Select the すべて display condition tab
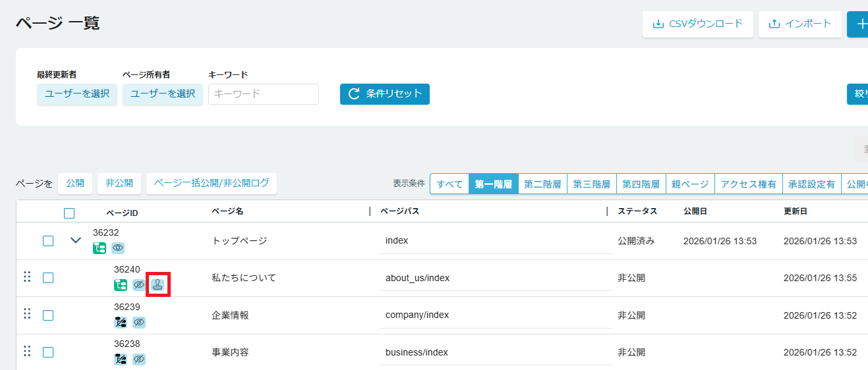The image size is (868, 370). [449, 184]
